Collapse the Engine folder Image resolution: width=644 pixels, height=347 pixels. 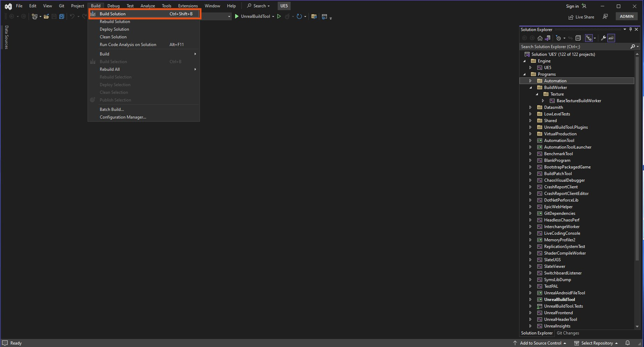pos(524,61)
